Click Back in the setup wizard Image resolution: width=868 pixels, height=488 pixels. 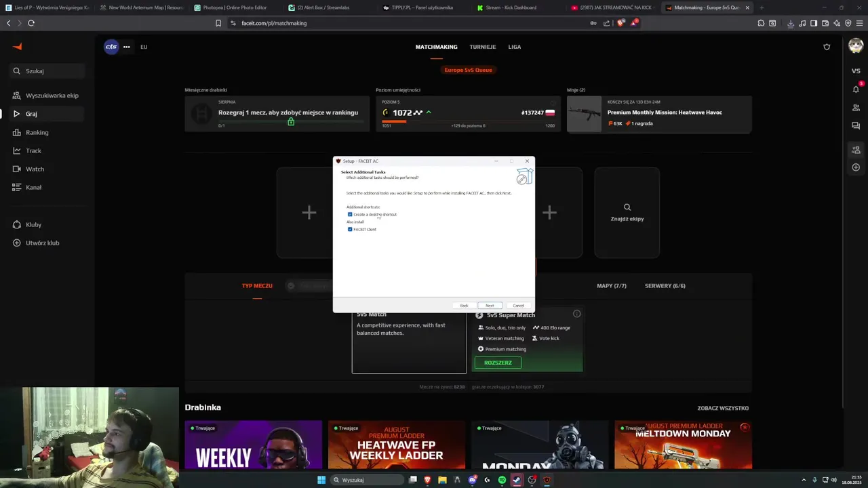pos(464,306)
